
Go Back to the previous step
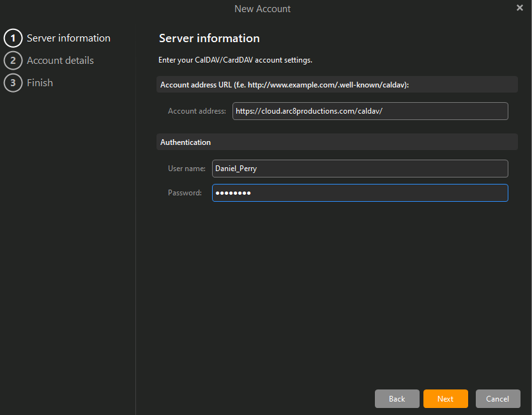tap(397, 399)
